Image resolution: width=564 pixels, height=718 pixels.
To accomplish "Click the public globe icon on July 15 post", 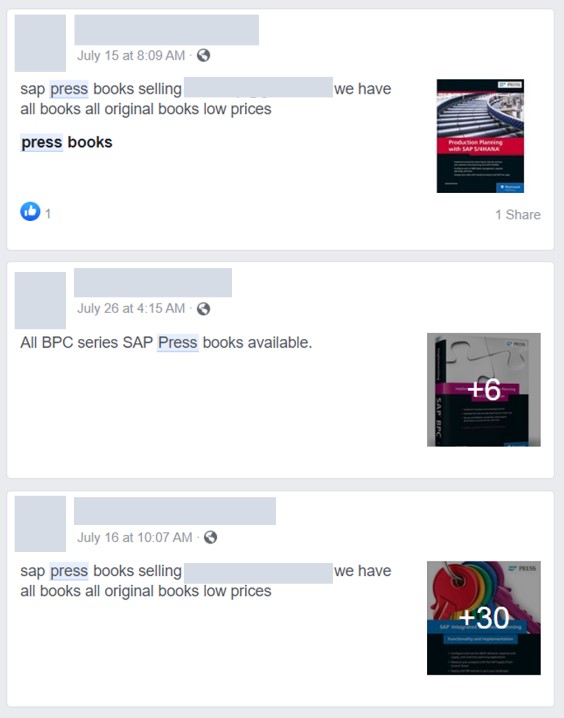I will [x=203, y=55].
